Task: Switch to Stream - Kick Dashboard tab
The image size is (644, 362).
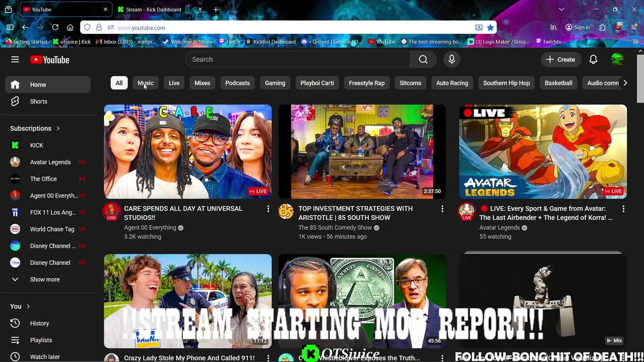Action: 153,10
